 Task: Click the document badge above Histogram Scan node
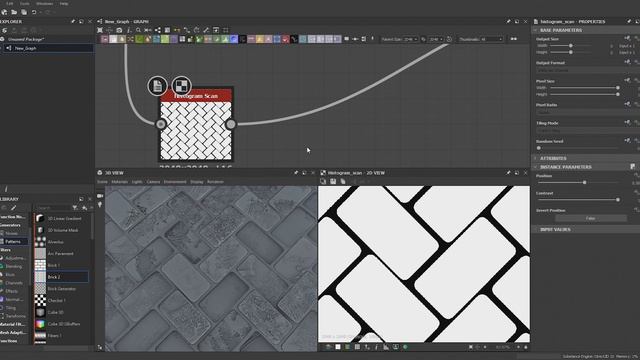point(158,86)
